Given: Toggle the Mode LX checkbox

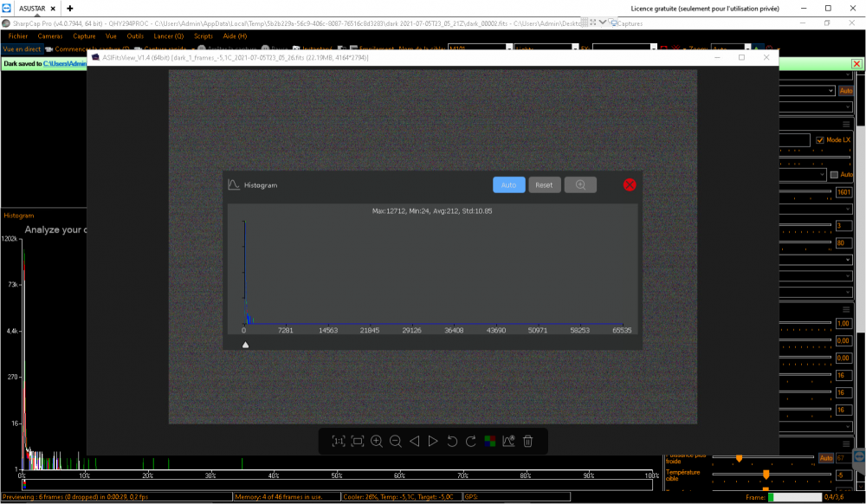Looking at the screenshot, I should 819,139.
